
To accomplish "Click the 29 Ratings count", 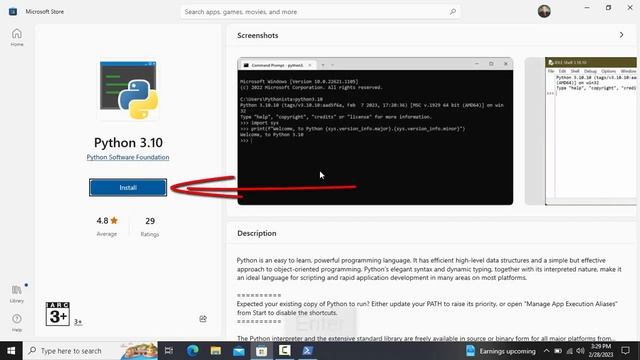I will coord(150,227).
